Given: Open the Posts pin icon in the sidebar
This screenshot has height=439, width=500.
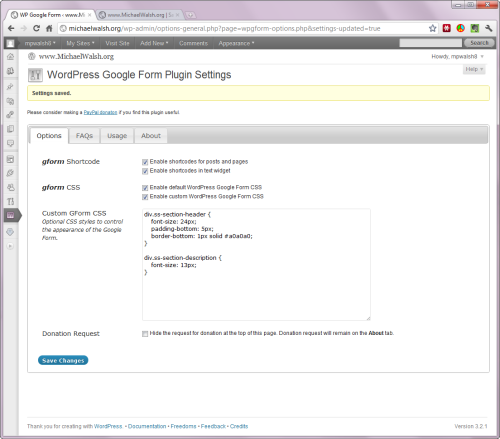Looking at the screenshot, I should pyautogui.click(x=10, y=86).
